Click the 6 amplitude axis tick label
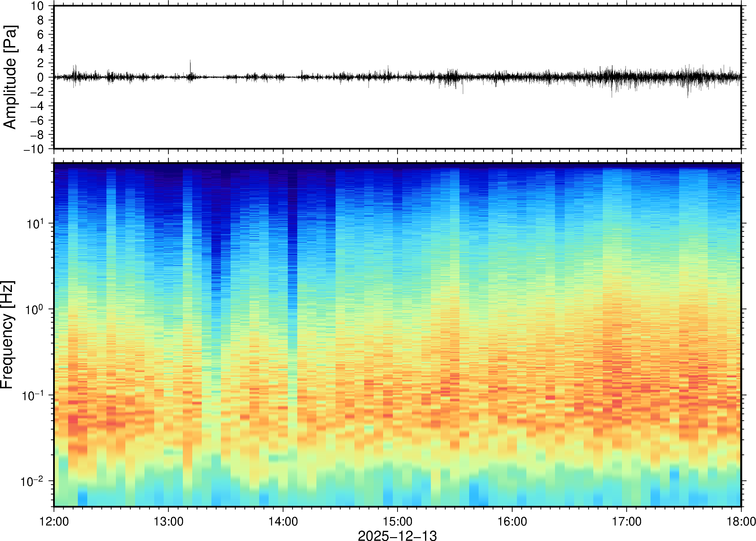 pos(41,35)
